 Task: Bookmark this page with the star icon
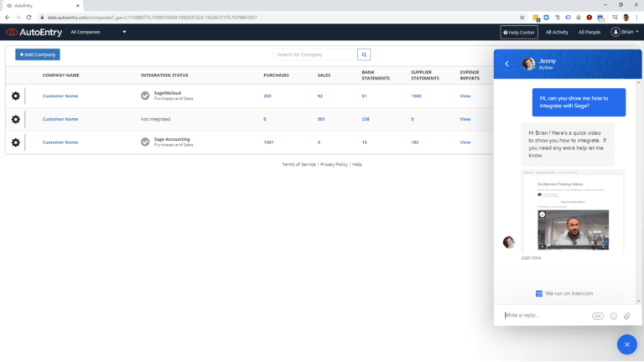[522, 17]
